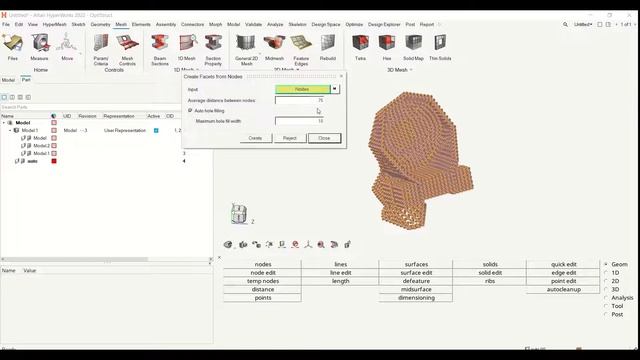Open the Optimize ribbon tab

(x=354, y=24)
